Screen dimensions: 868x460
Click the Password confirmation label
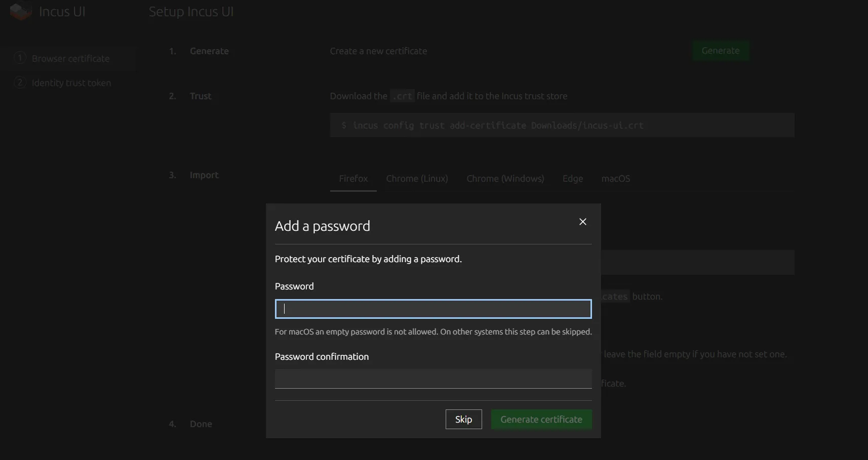(322, 357)
